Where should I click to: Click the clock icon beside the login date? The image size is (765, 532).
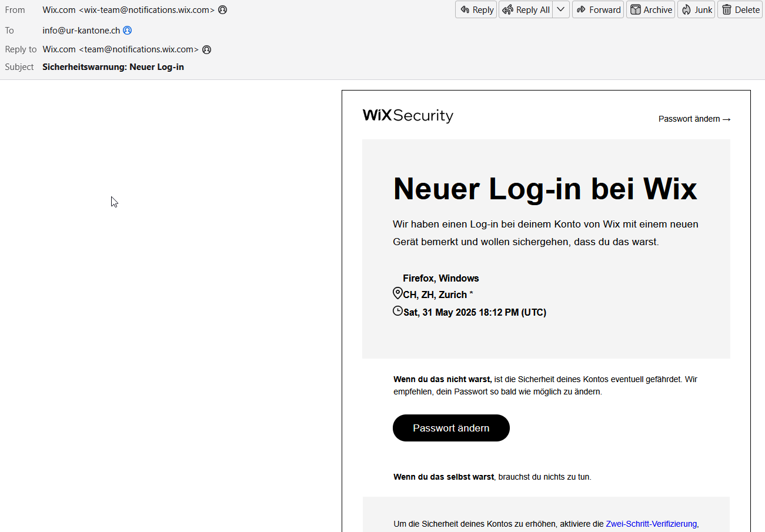coord(397,311)
